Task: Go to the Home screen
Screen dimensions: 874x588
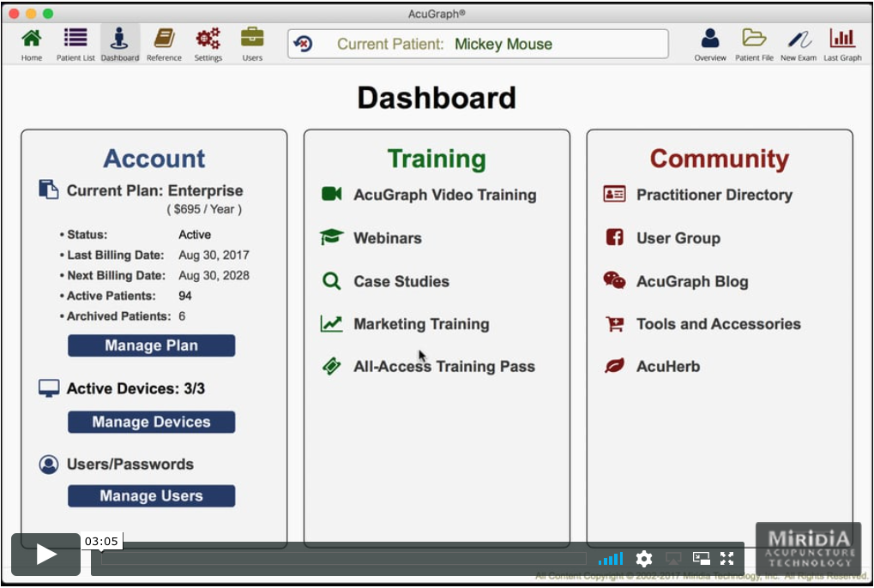Action: pyautogui.click(x=31, y=44)
